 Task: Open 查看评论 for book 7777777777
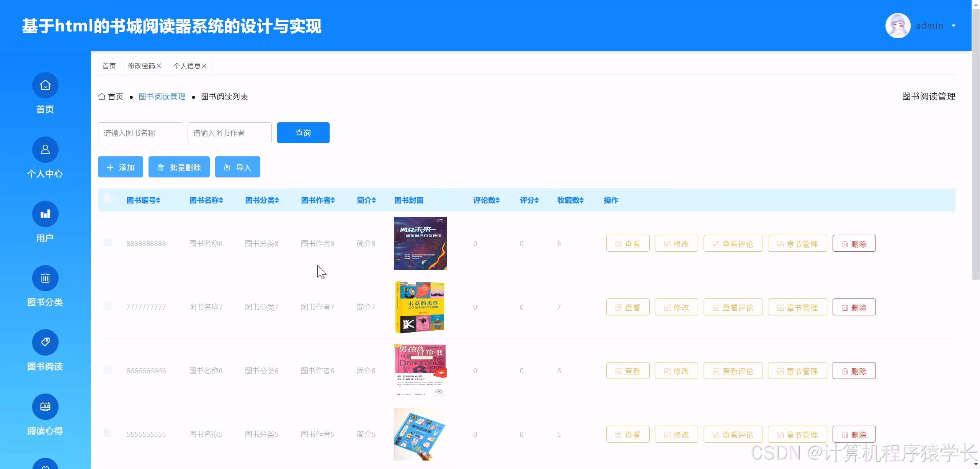(733, 307)
